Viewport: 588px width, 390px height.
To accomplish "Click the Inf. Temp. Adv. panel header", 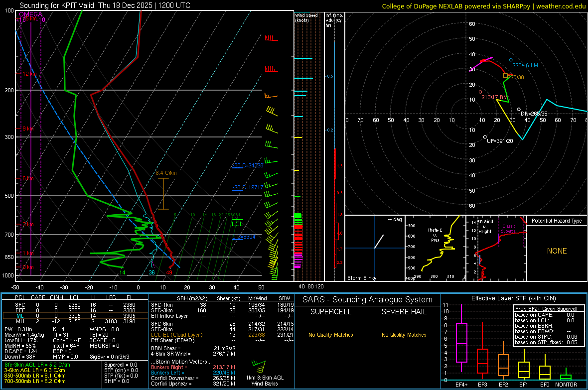I will coord(334,20).
